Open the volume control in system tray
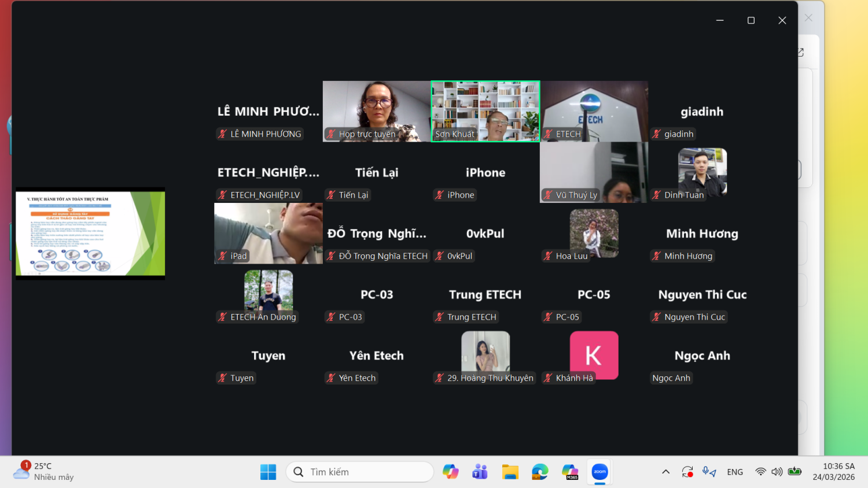 777,472
